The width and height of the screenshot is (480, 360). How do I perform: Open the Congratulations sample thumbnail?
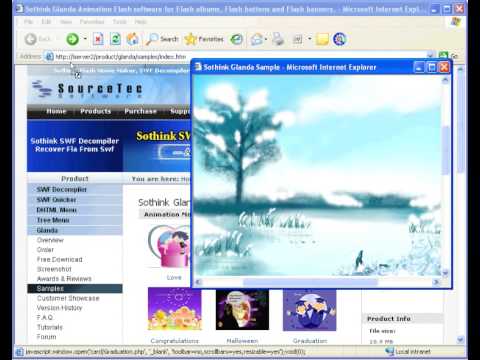pyautogui.click(x=175, y=309)
